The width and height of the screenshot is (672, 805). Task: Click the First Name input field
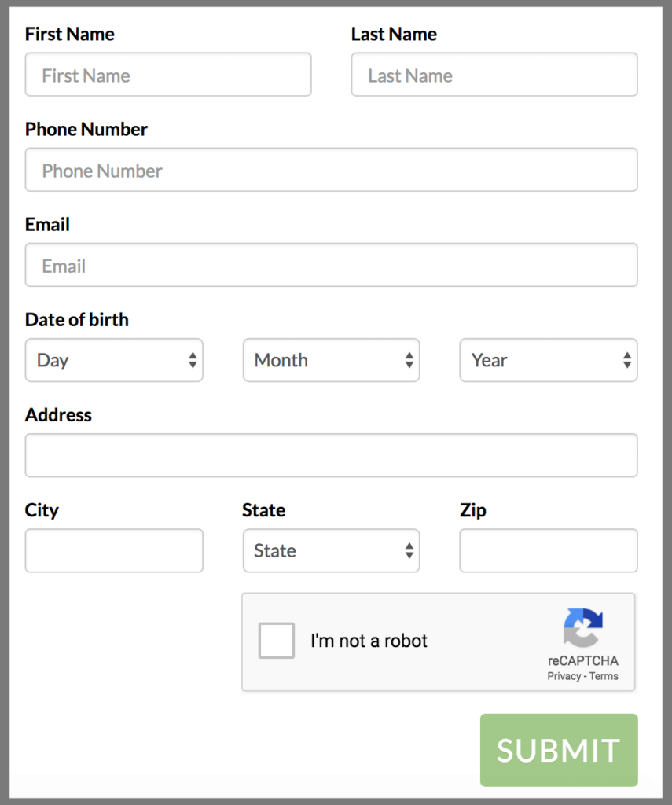(x=168, y=74)
